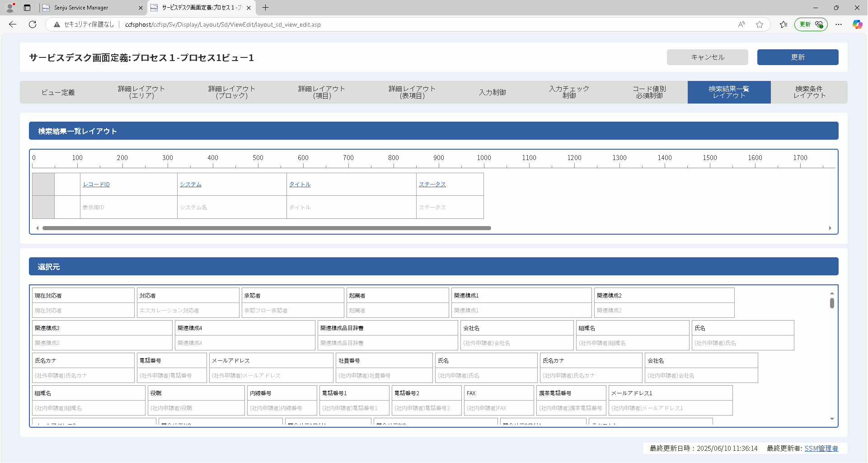The height and width of the screenshot is (463, 868).
Task: Open the favorites list icon
Action: pos(784,24)
